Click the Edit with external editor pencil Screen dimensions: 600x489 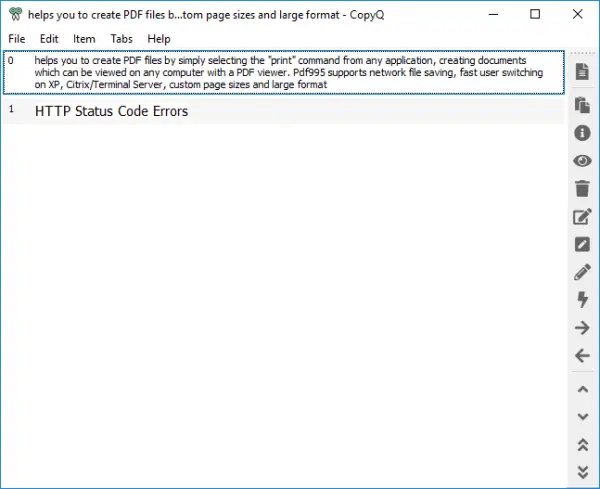coord(582,272)
